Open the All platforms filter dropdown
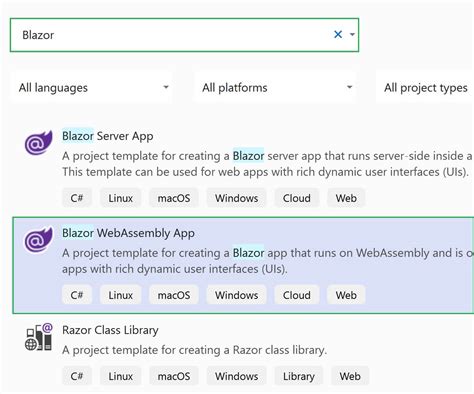The width and height of the screenshot is (474, 394). coord(275,88)
